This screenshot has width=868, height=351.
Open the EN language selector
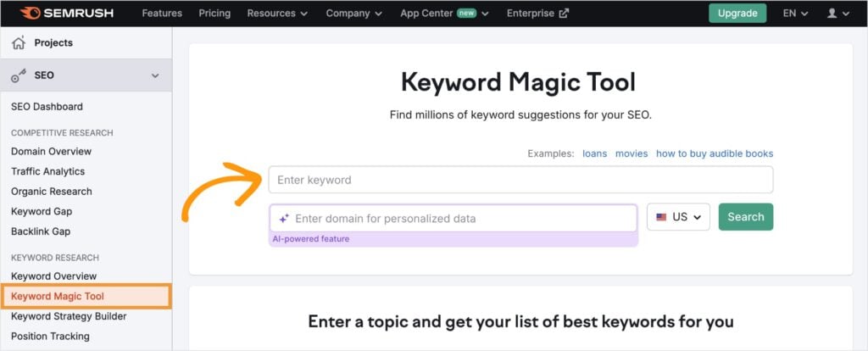point(795,14)
